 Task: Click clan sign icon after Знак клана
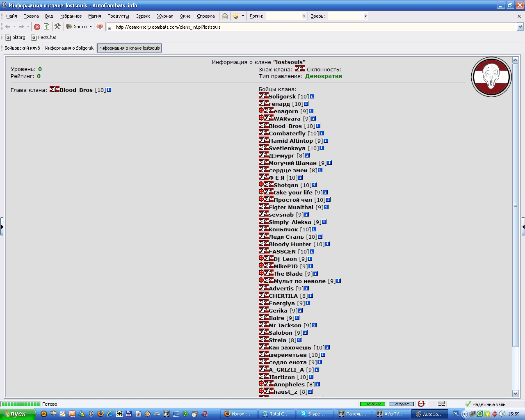(x=300, y=68)
